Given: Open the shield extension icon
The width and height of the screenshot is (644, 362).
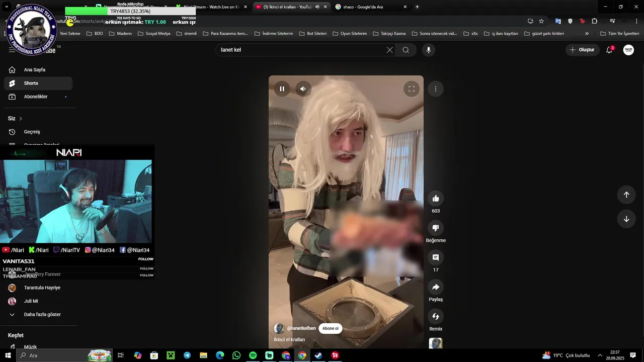Looking at the screenshot, I should (x=570, y=21).
